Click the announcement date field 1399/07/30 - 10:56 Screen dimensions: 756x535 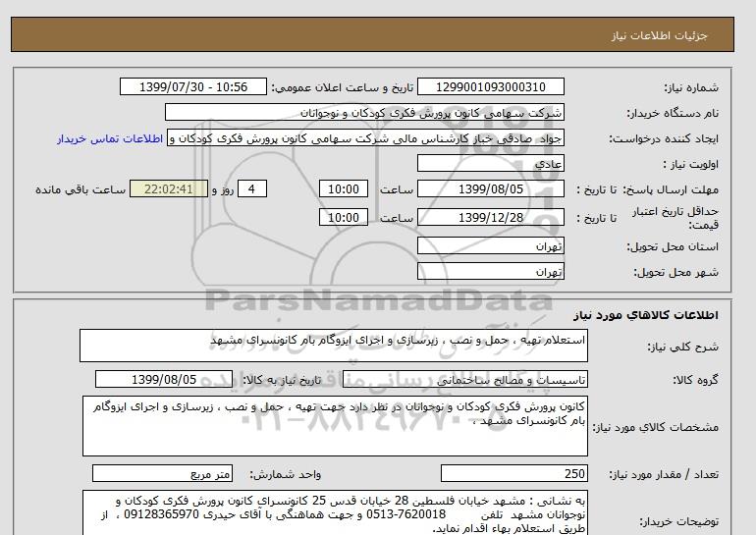(192, 86)
